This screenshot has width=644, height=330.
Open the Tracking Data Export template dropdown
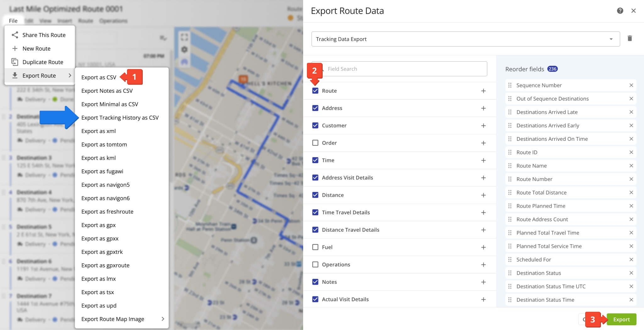(x=465, y=39)
